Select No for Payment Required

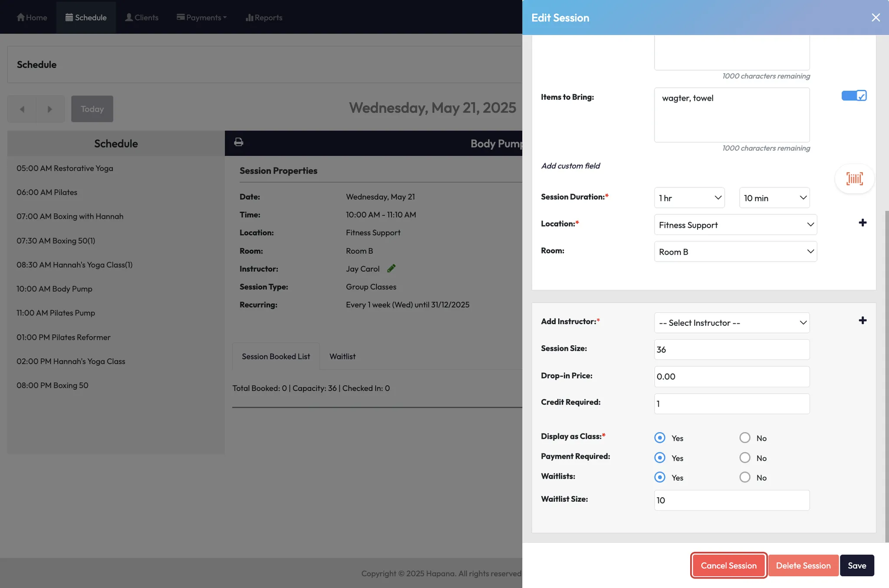click(x=744, y=457)
